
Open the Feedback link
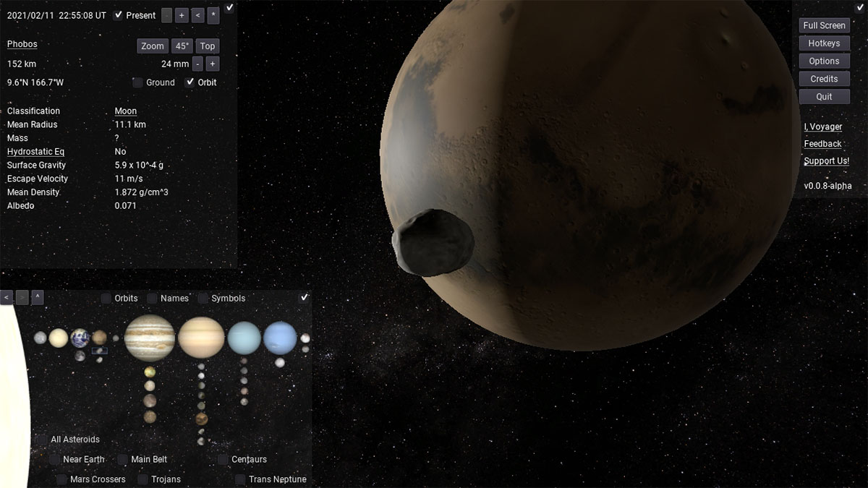tap(822, 144)
